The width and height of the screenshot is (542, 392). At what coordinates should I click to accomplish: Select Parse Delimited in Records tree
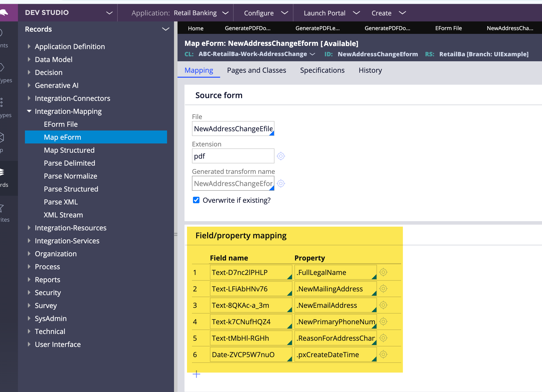(70, 163)
